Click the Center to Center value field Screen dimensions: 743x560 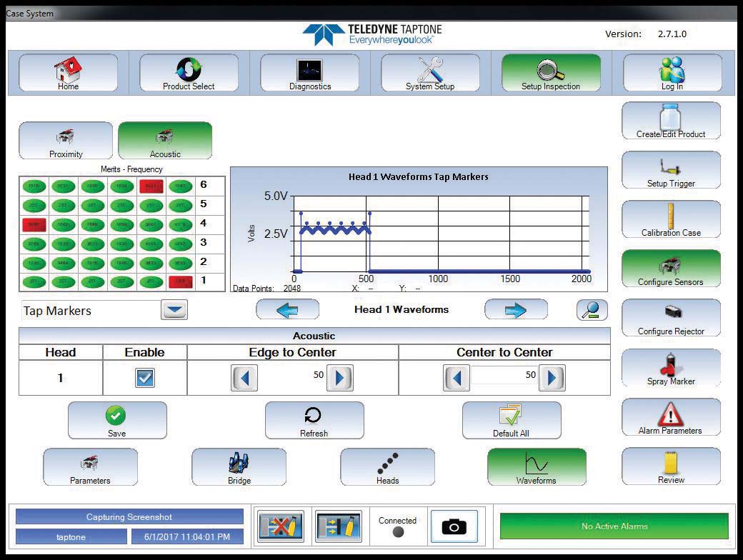tap(504, 375)
